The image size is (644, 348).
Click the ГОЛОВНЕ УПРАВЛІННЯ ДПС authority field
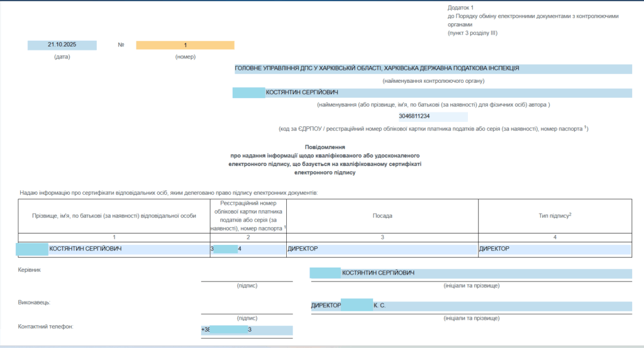[x=433, y=68]
